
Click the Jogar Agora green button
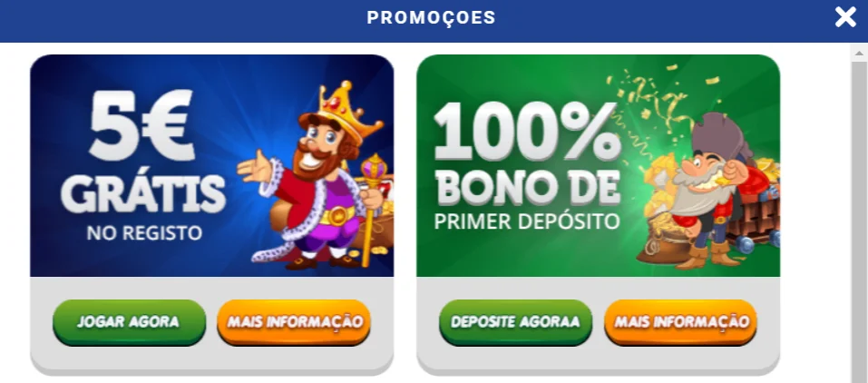[129, 322]
